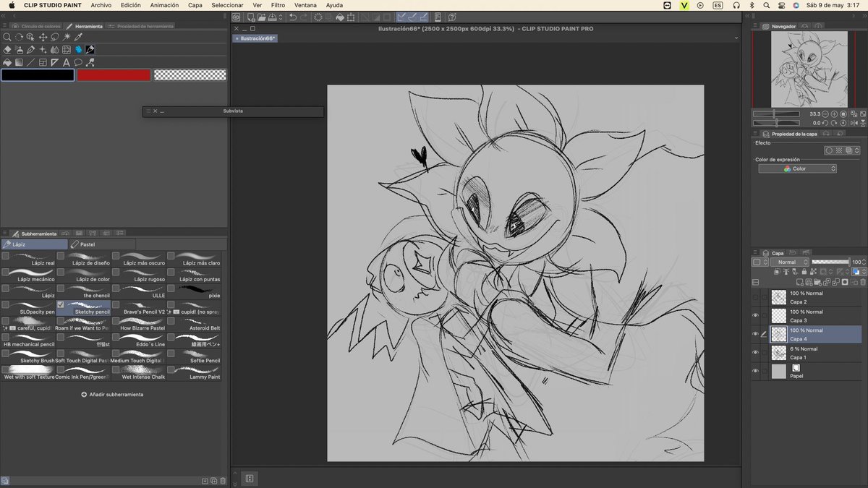Select the Capa 1 layer row
This screenshot has width=868, height=488.
click(x=807, y=353)
